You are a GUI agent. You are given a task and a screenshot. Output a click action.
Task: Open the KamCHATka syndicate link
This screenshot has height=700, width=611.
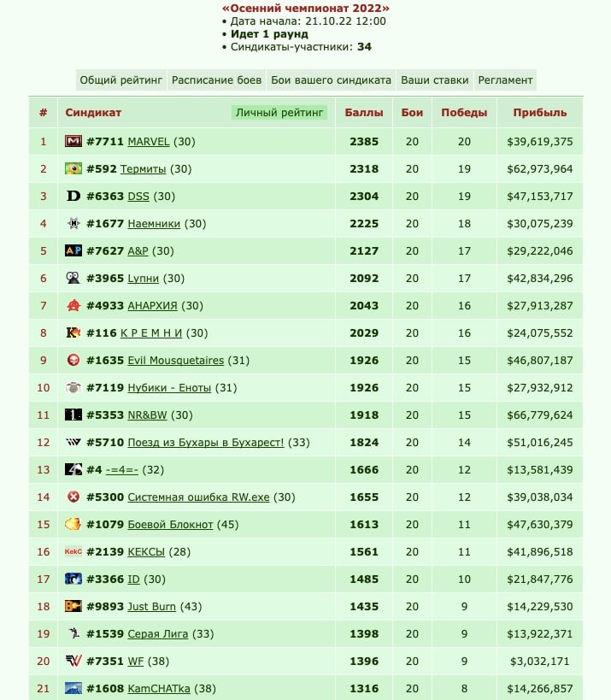coord(159,688)
